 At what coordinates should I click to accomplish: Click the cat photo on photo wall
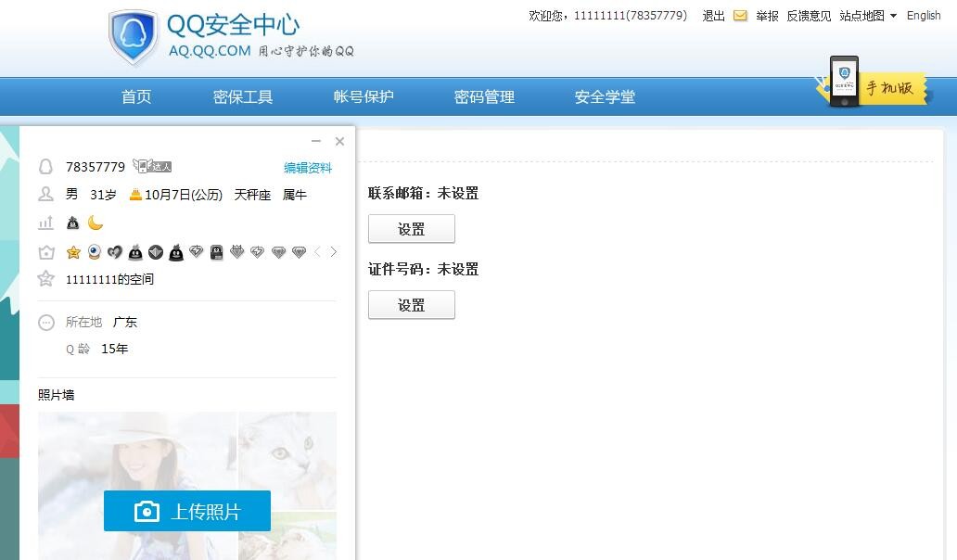(287, 460)
